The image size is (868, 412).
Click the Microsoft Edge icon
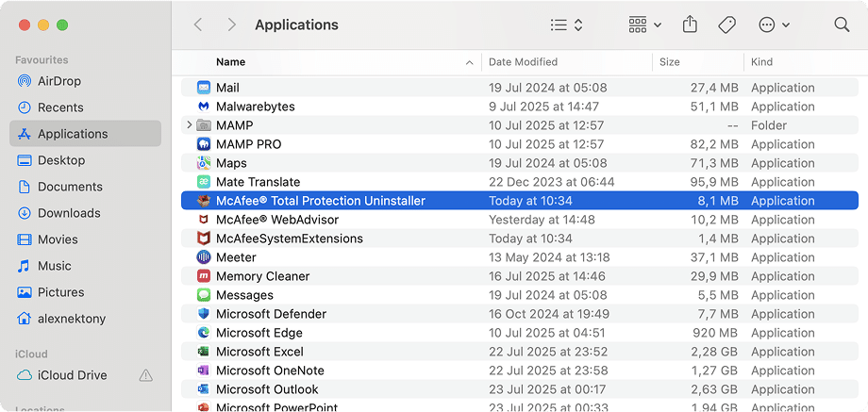click(x=204, y=333)
